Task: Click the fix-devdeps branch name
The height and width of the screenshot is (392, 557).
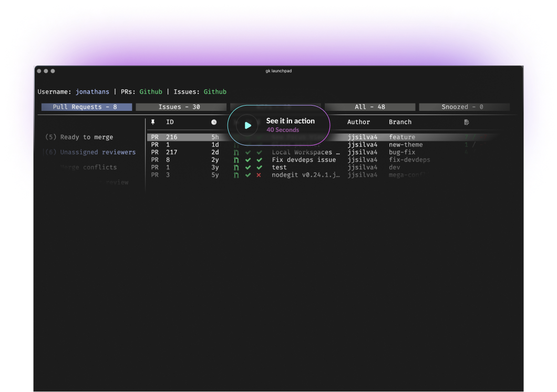Action: click(409, 160)
